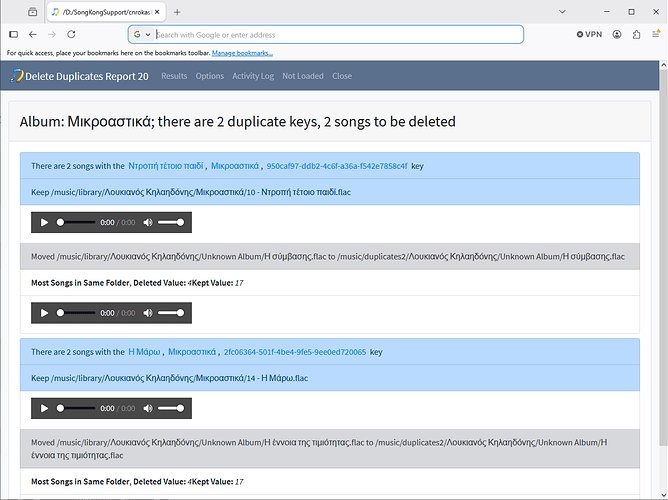The image size is (668, 500).
Task: Play the kept Η Μάρω track
Action: point(44,408)
